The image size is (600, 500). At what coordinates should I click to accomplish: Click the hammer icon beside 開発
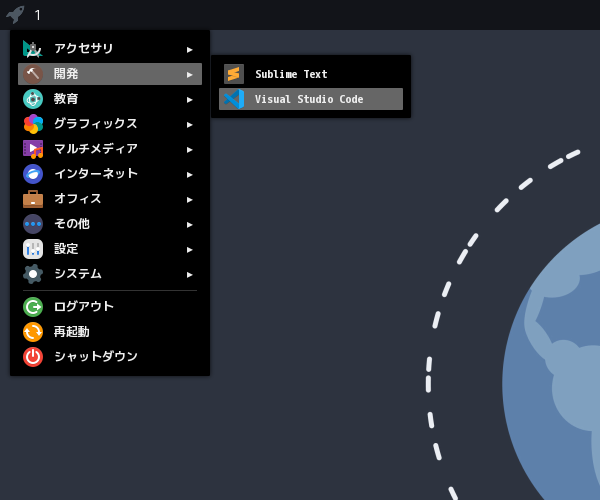click(33, 74)
